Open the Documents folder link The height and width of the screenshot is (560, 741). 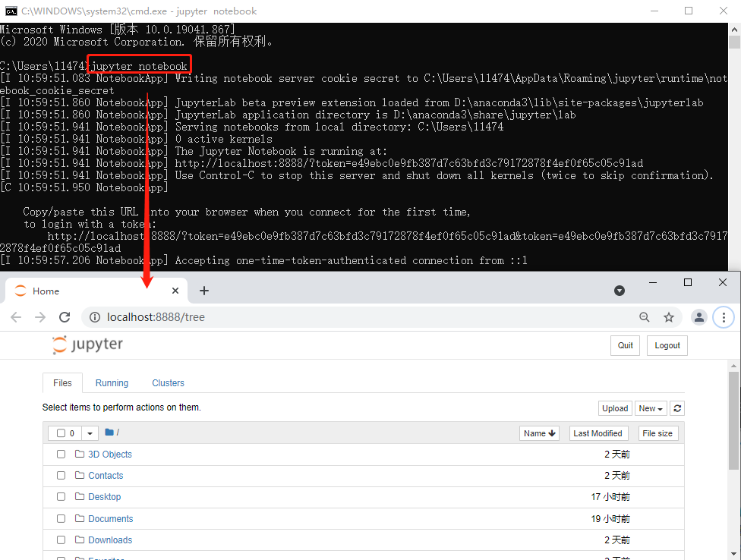coord(111,519)
